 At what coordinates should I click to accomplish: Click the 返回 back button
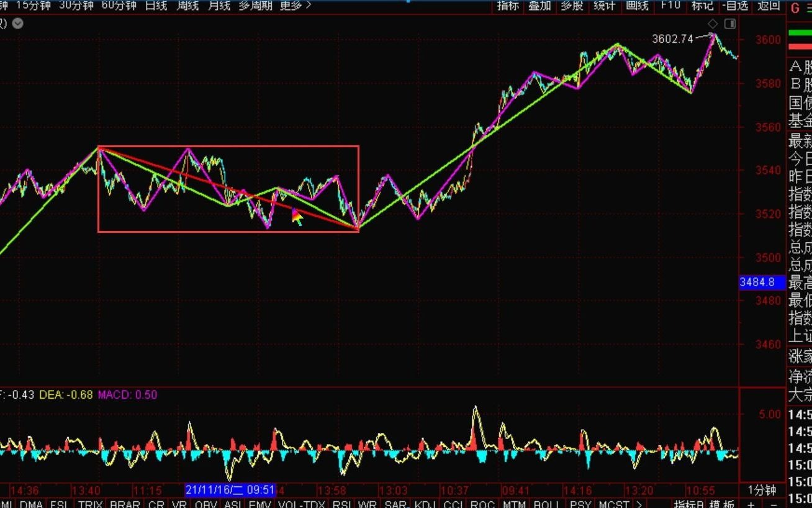[769, 6]
